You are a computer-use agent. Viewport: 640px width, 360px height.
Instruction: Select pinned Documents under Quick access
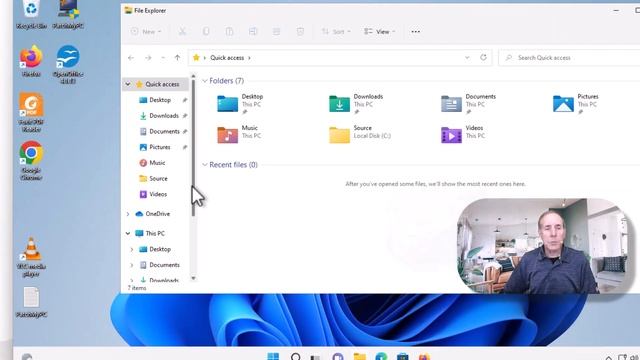click(164, 131)
